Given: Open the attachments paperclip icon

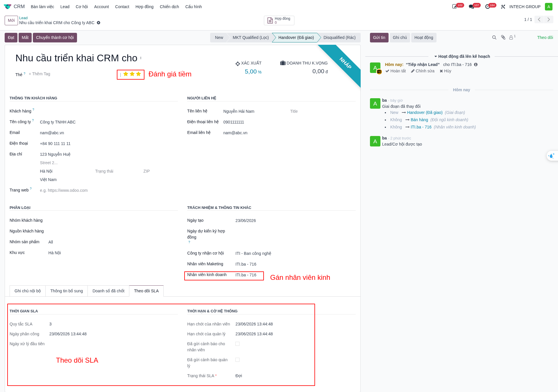Looking at the screenshot, I should [x=503, y=37].
